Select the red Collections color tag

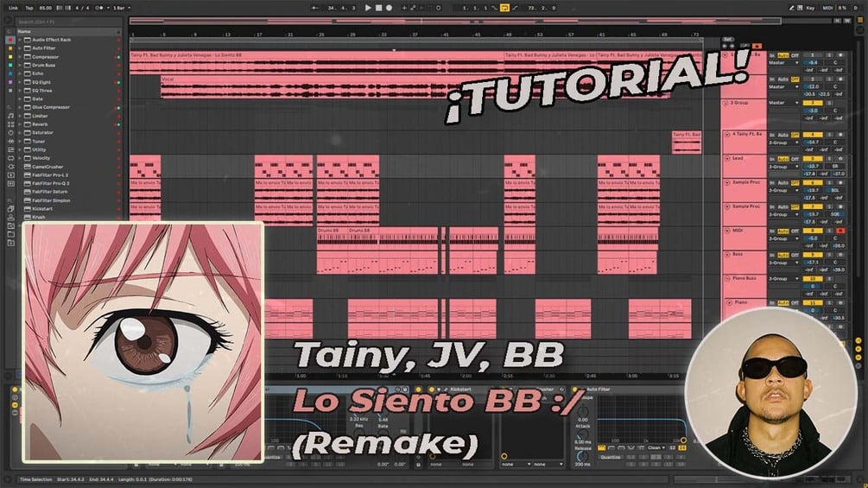click(x=10, y=40)
